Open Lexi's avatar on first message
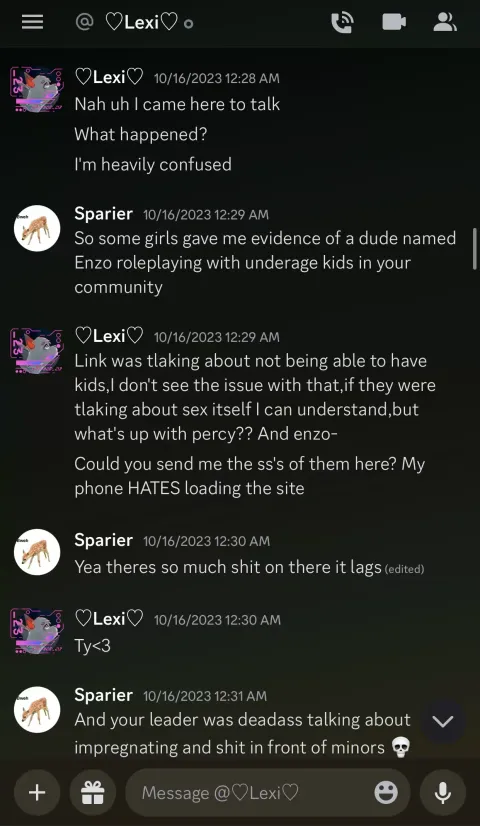The image size is (480, 826). coord(37,88)
